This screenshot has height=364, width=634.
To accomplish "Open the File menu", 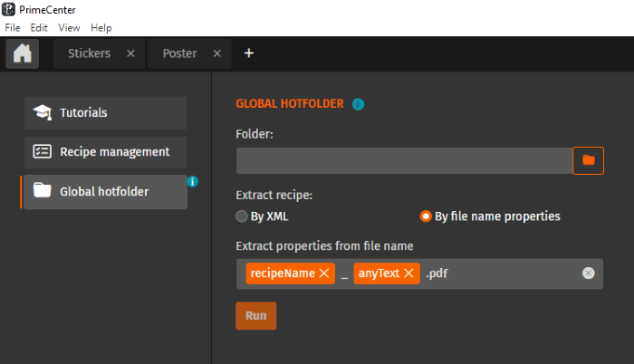I will (x=13, y=28).
